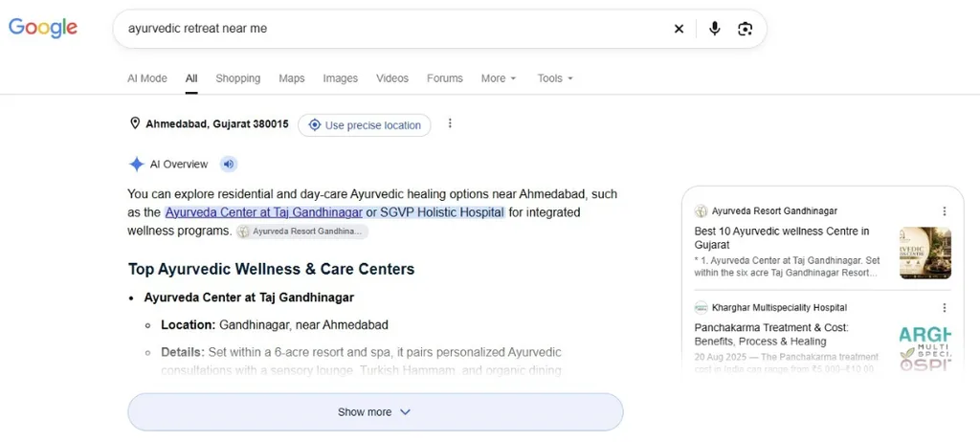Viewport: 980px width, 442px height.
Task: Open Ayurveda Resort Gandhinagar card options
Action: coord(945,211)
